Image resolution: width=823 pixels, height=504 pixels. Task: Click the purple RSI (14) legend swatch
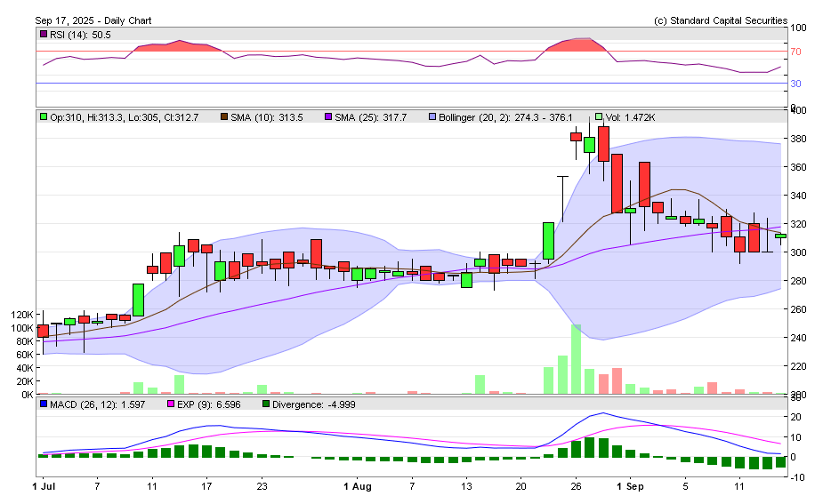pyautogui.click(x=44, y=34)
